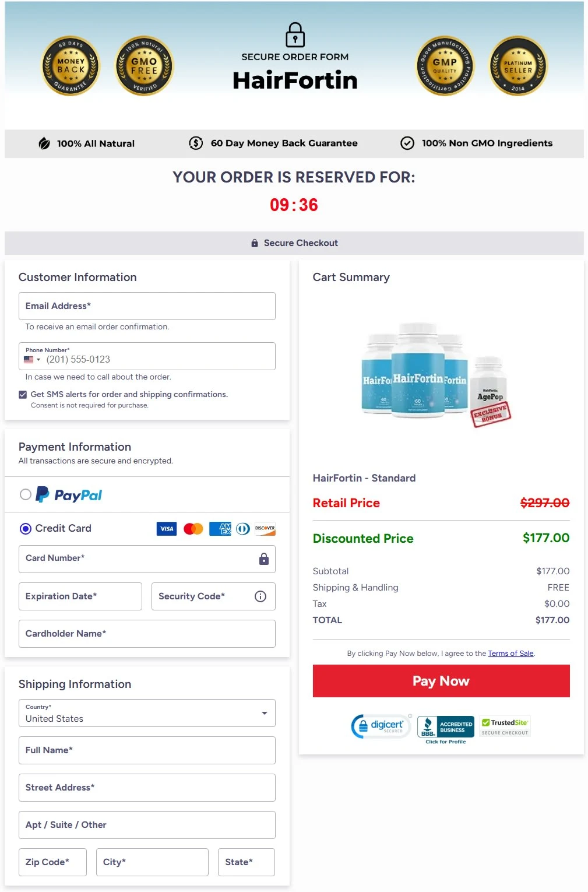This screenshot has width=588, height=892.
Task: Click the TrustedSite Secure Checkout badge
Action: click(x=504, y=725)
